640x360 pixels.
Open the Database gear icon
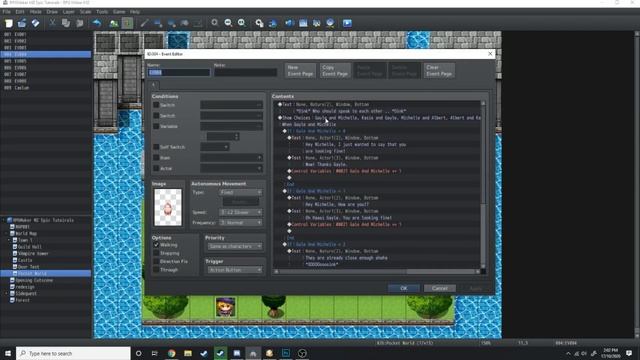coord(259,23)
